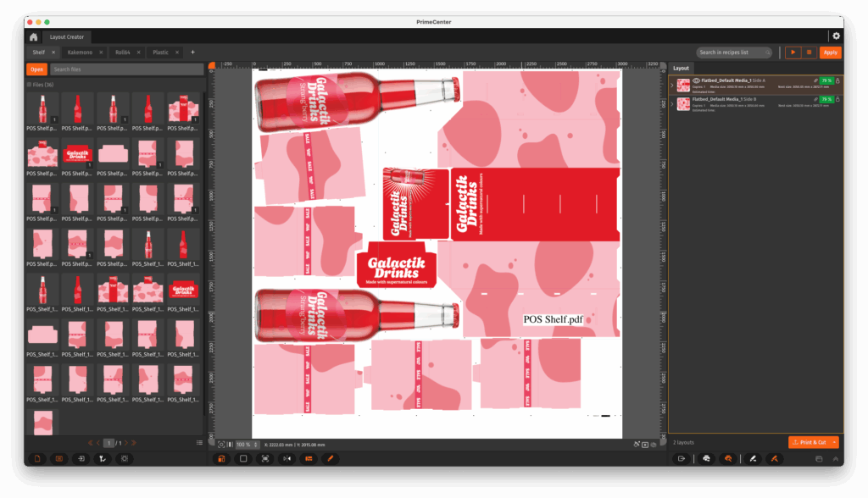The width and height of the screenshot is (868, 498).
Task: Expand the Side B layout row
Action: coord(672,104)
